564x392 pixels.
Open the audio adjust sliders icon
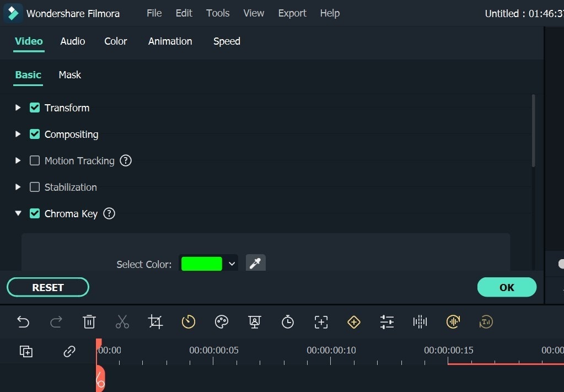[x=387, y=322]
